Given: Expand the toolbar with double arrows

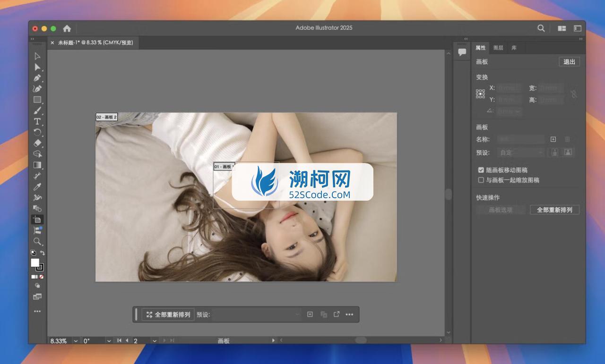Looking at the screenshot, I should [32, 39].
